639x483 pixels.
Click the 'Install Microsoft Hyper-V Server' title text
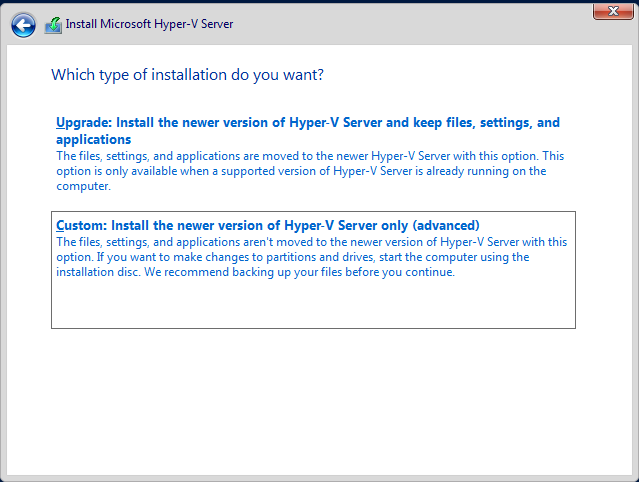149,24
